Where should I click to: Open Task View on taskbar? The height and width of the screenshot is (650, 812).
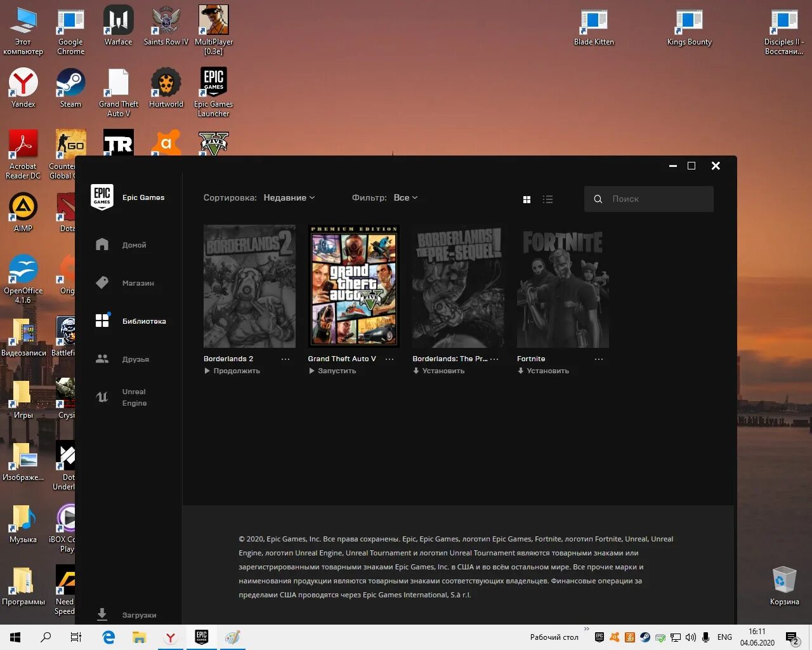coord(76,637)
